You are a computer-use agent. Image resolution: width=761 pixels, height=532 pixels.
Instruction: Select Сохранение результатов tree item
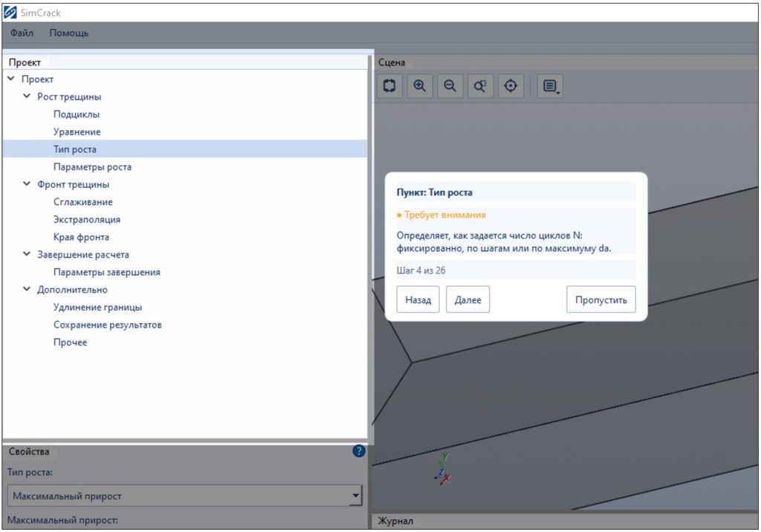[x=108, y=325]
